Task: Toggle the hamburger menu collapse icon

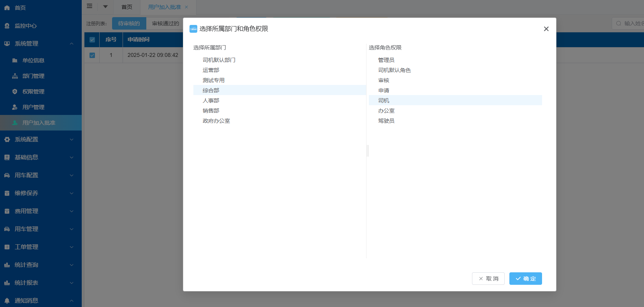Action: click(89, 6)
